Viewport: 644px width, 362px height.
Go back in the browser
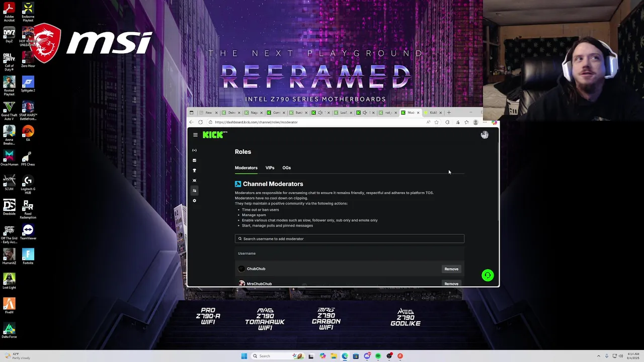pyautogui.click(x=191, y=122)
